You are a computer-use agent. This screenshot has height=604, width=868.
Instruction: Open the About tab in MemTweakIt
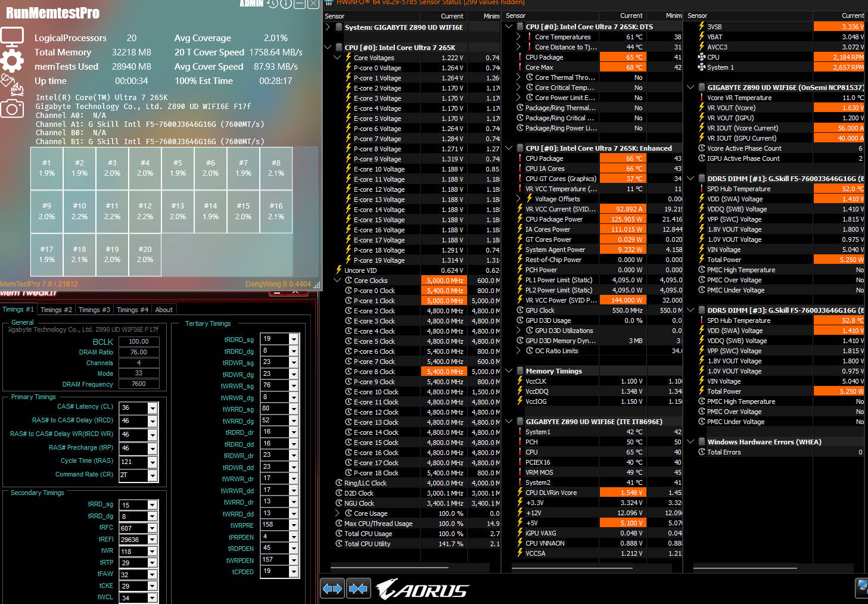click(x=164, y=310)
